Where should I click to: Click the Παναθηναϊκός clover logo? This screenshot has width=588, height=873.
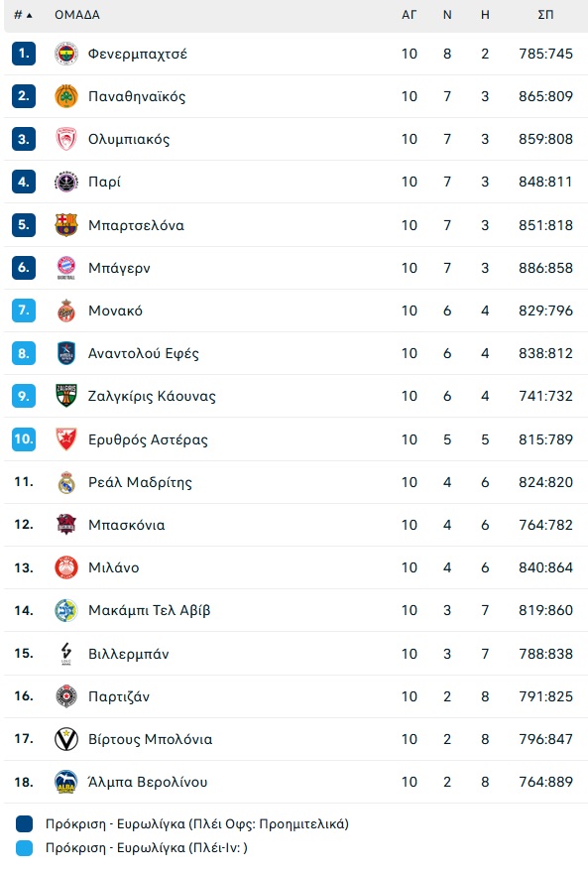(66, 96)
